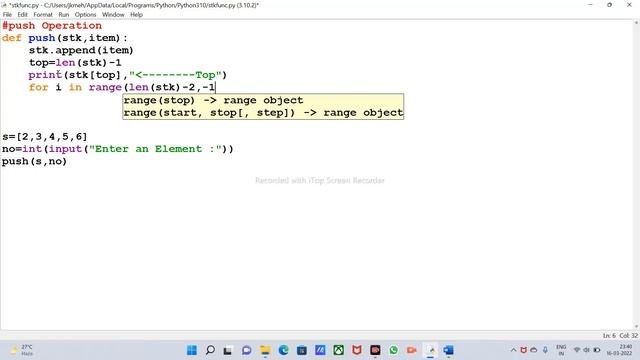Open the Format menu
Viewport: 640px width, 360px height.
43,15
